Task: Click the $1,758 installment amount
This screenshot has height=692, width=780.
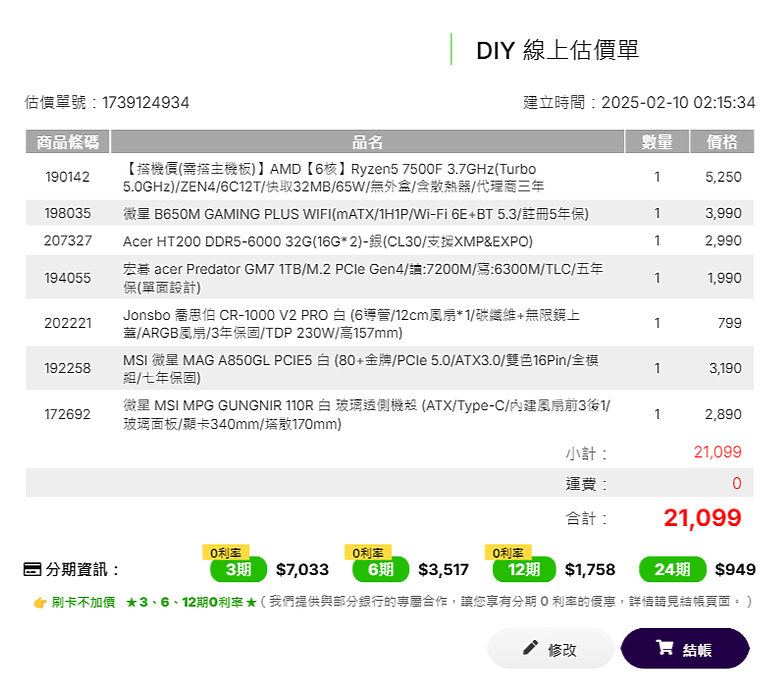Action: click(x=590, y=570)
